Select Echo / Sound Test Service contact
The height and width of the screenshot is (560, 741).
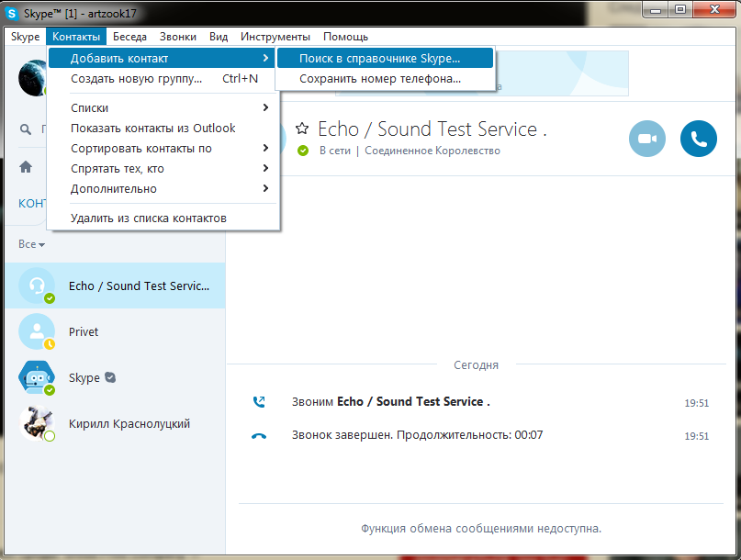click(116, 286)
